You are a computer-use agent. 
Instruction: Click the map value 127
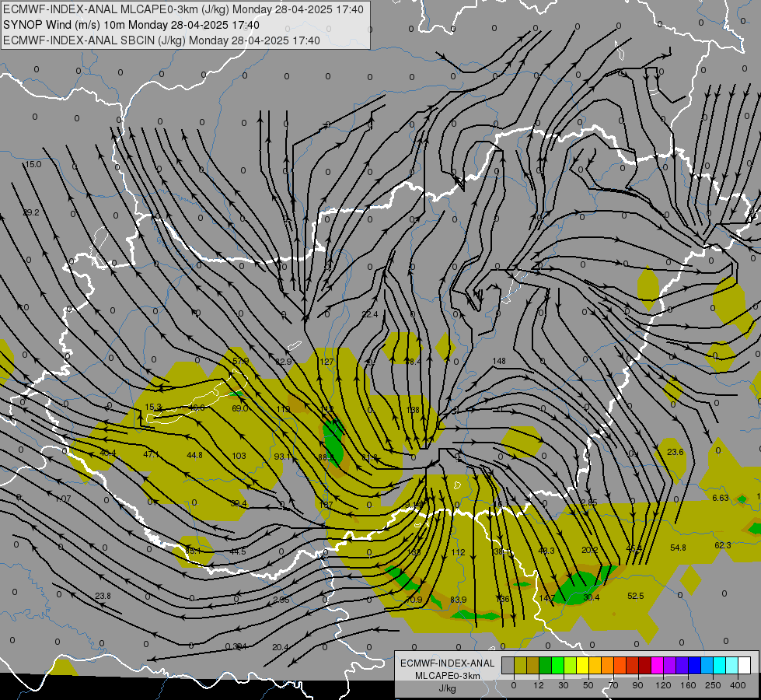(326, 362)
